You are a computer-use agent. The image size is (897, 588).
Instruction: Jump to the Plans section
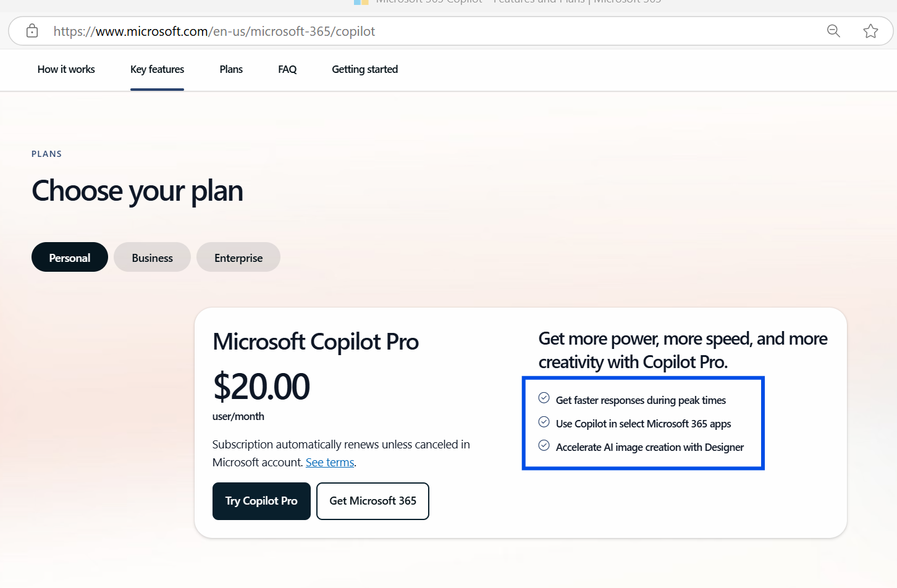(231, 69)
